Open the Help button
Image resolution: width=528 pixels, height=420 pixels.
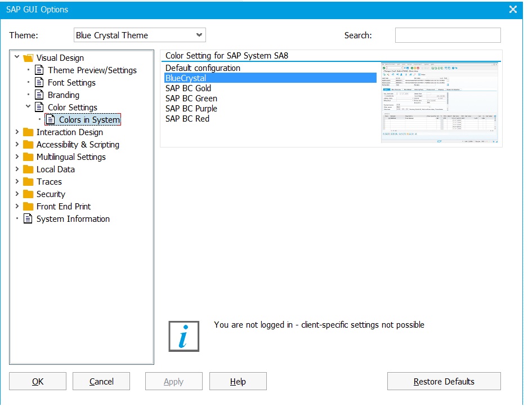tap(238, 381)
